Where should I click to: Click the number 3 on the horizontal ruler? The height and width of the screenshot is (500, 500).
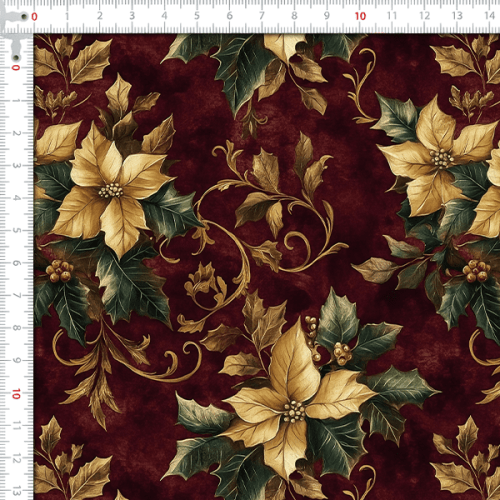point(132,16)
